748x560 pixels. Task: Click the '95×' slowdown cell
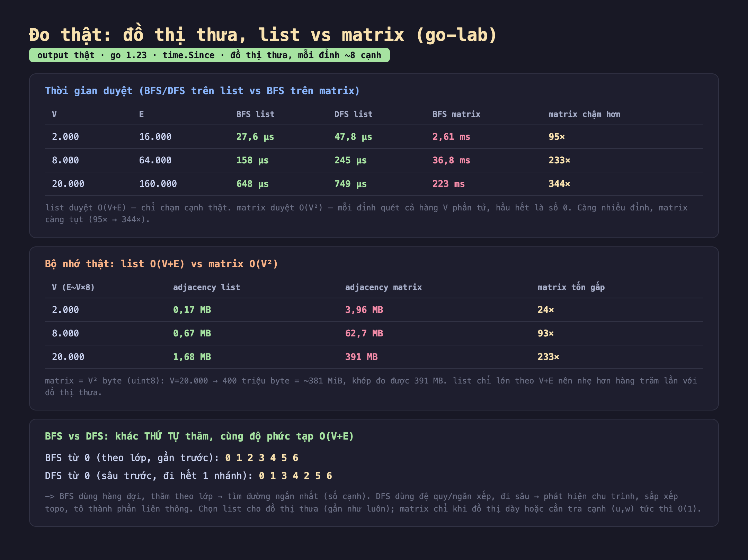[557, 137]
